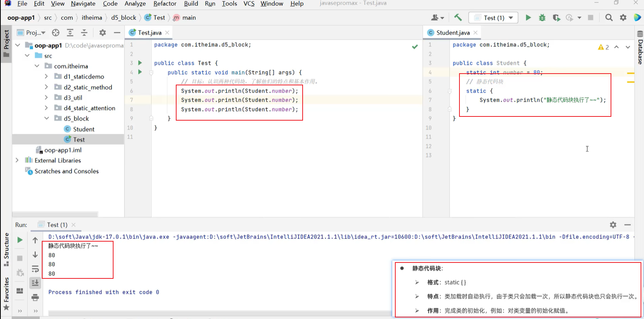This screenshot has width=644, height=319.
Task: Open IDE settings gear in top toolbar
Action: click(623, 17)
